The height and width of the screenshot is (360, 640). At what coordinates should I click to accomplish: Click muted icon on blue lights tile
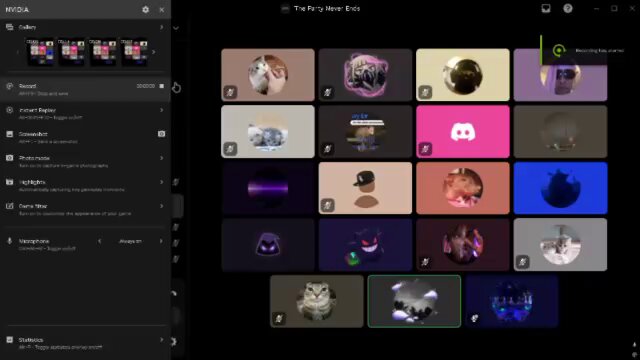click(474, 318)
